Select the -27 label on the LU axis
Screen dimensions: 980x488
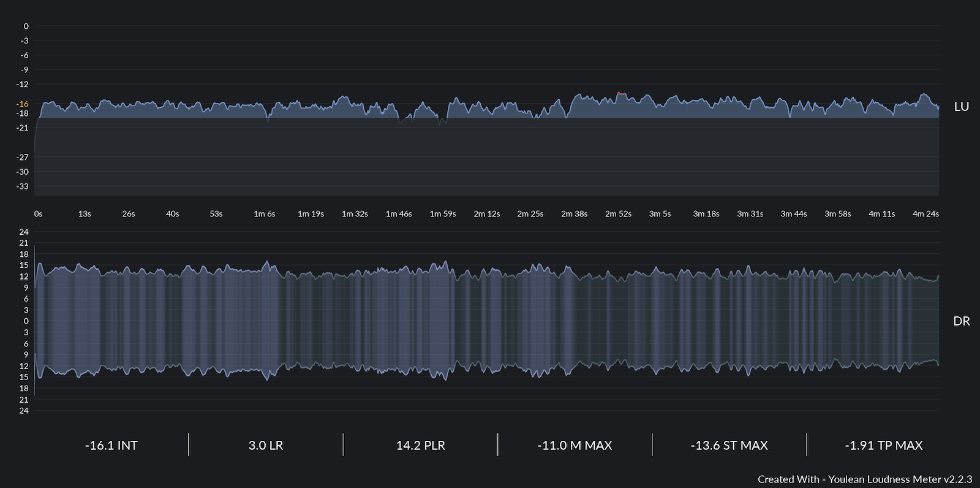pos(23,158)
